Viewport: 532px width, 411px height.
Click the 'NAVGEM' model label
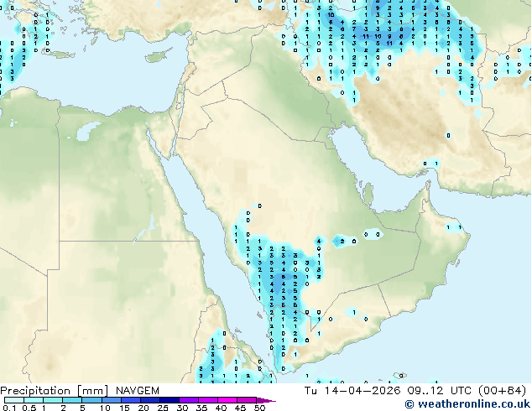(x=138, y=391)
